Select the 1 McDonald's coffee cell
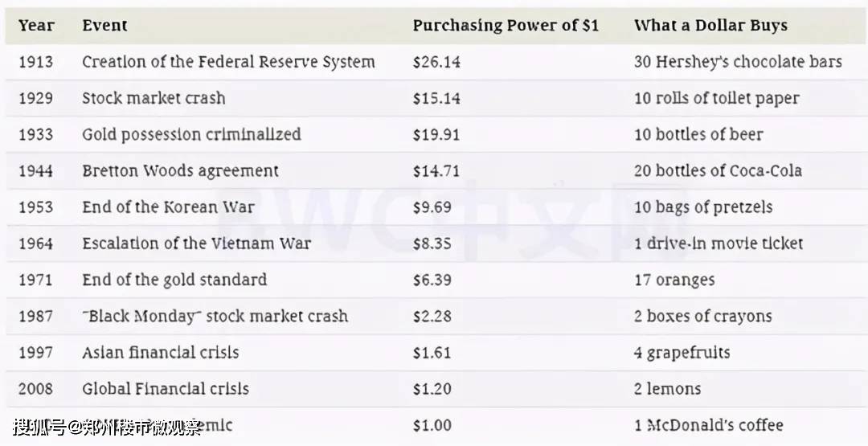 [708, 425]
